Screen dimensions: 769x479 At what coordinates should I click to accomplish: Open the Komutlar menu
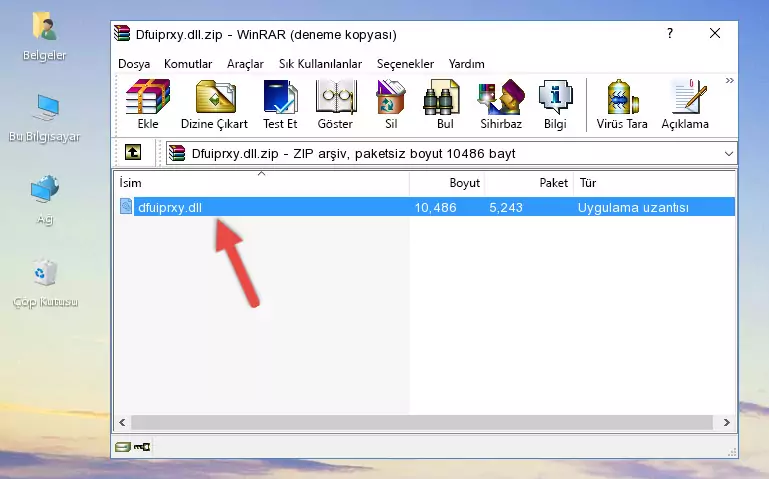pyautogui.click(x=188, y=64)
